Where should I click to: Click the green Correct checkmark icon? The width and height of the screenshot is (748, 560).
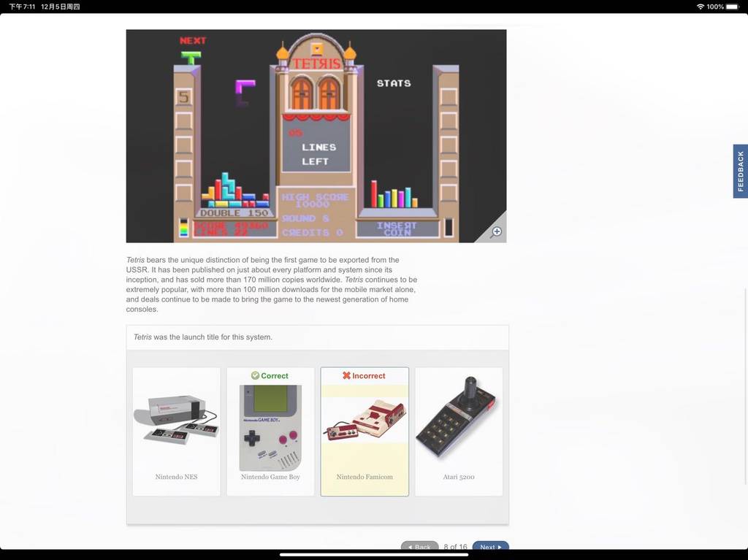255,375
